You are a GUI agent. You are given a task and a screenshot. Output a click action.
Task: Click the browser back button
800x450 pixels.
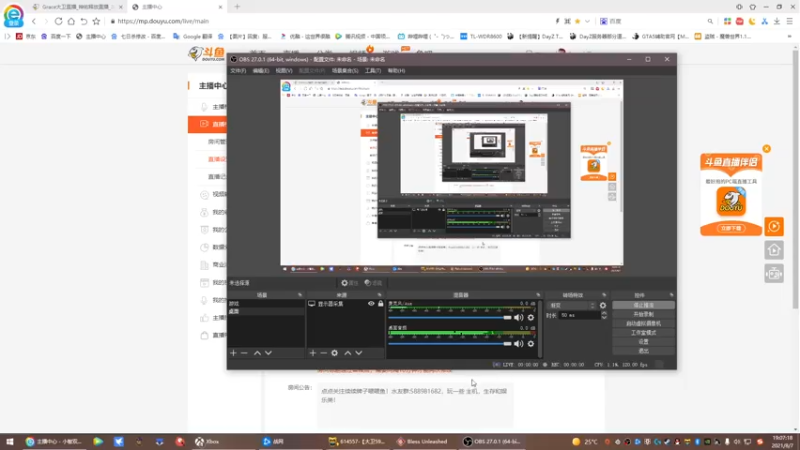[34, 21]
